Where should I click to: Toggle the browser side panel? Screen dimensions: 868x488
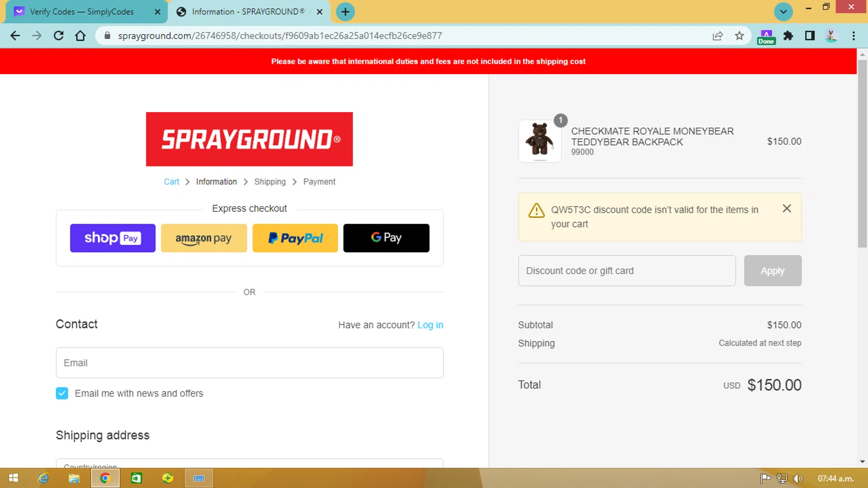[x=810, y=36]
